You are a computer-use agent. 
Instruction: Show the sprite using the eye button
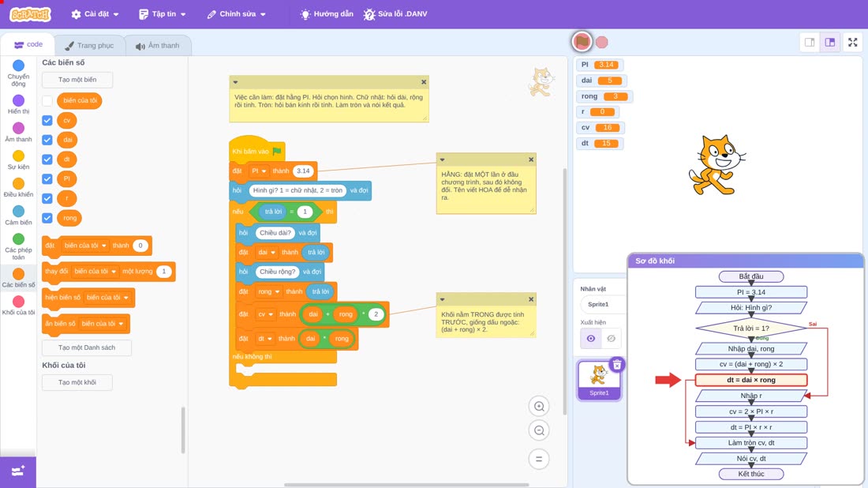point(591,339)
